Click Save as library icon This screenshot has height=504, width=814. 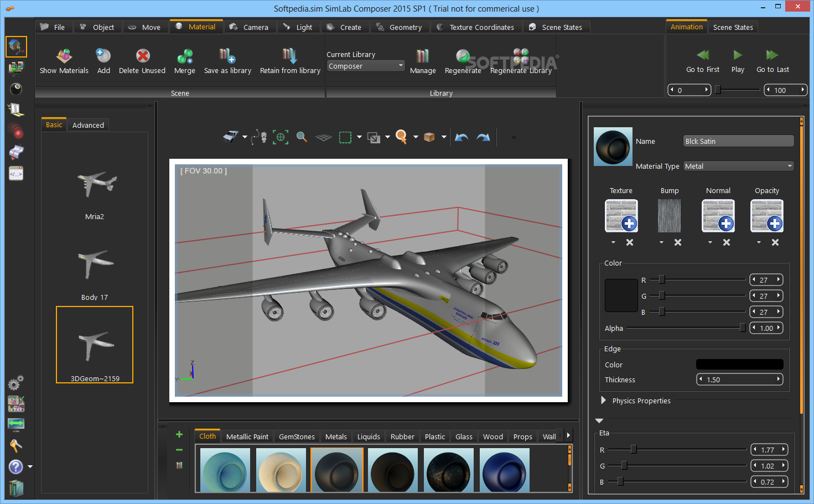pyautogui.click(x=227, y=56)
